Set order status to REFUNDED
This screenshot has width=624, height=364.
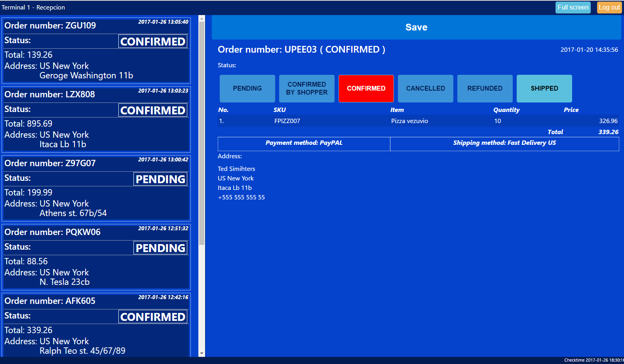click(485, 89)
